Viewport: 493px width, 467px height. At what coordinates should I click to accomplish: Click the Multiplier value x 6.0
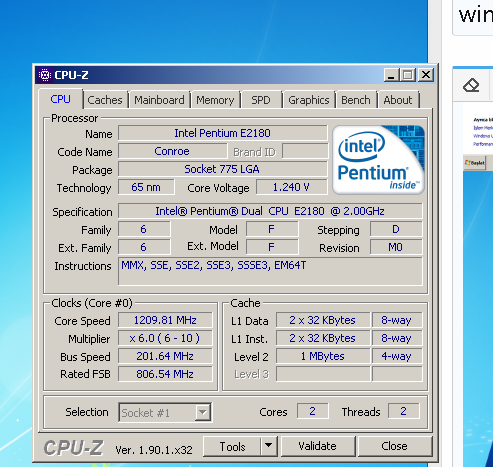165,338
